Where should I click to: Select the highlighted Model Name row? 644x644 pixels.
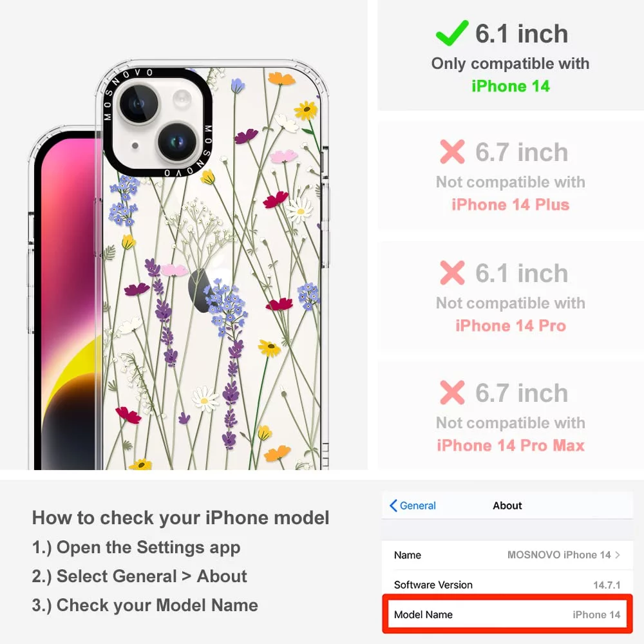(x=507, y=614)
